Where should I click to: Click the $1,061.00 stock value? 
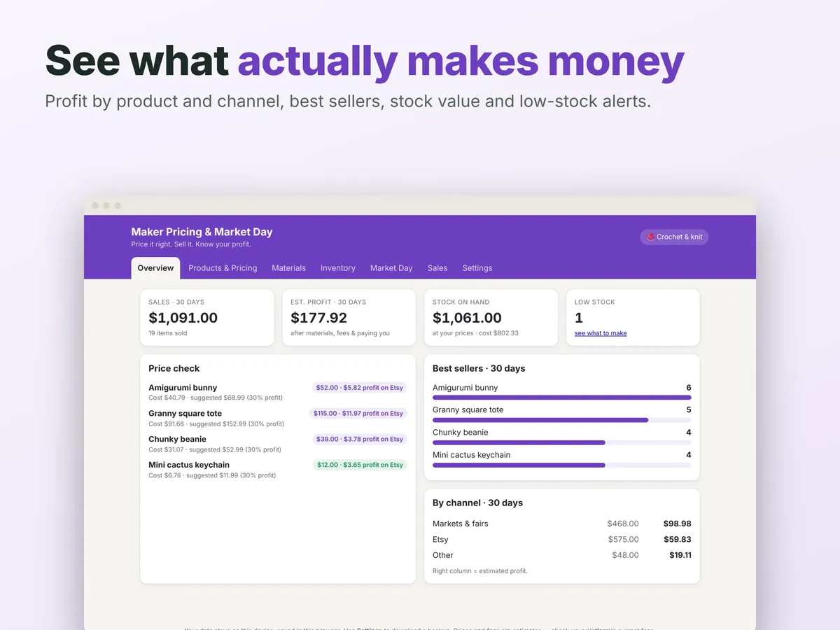tap(467, 318)
